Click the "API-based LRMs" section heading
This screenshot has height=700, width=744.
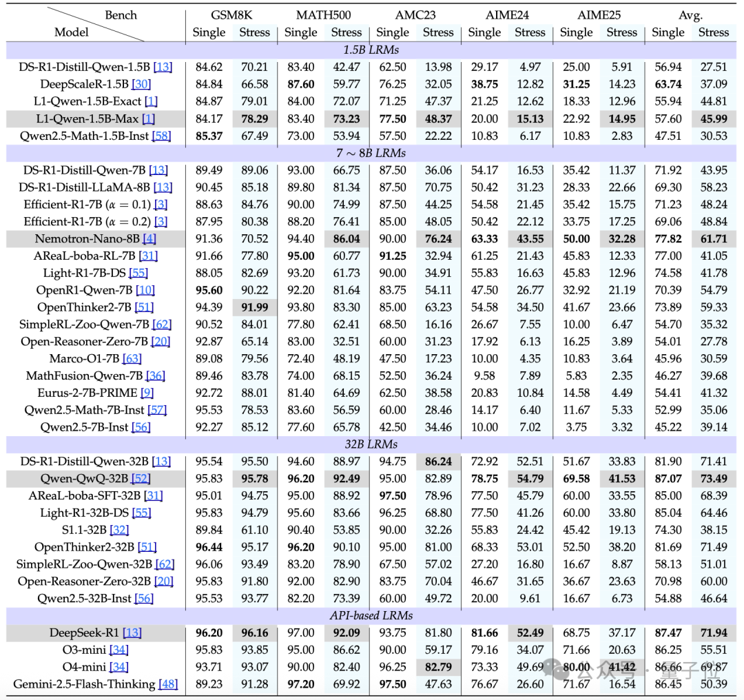coord(371,615)
